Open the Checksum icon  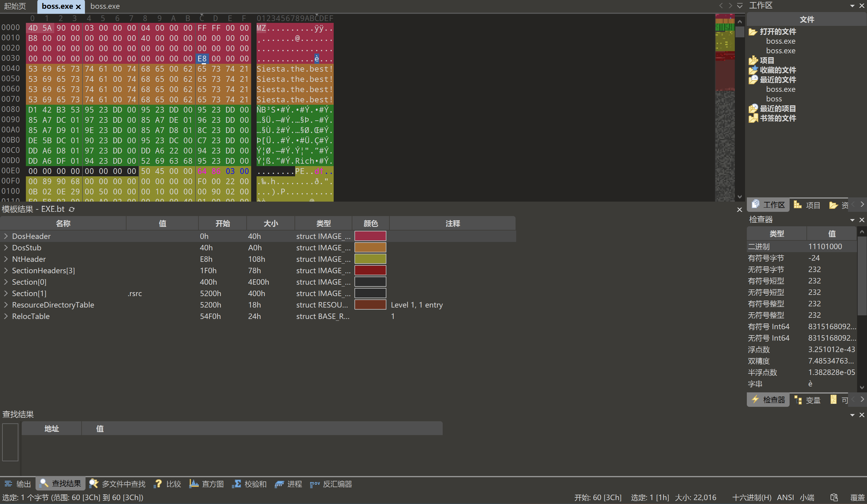click(236, 483)
